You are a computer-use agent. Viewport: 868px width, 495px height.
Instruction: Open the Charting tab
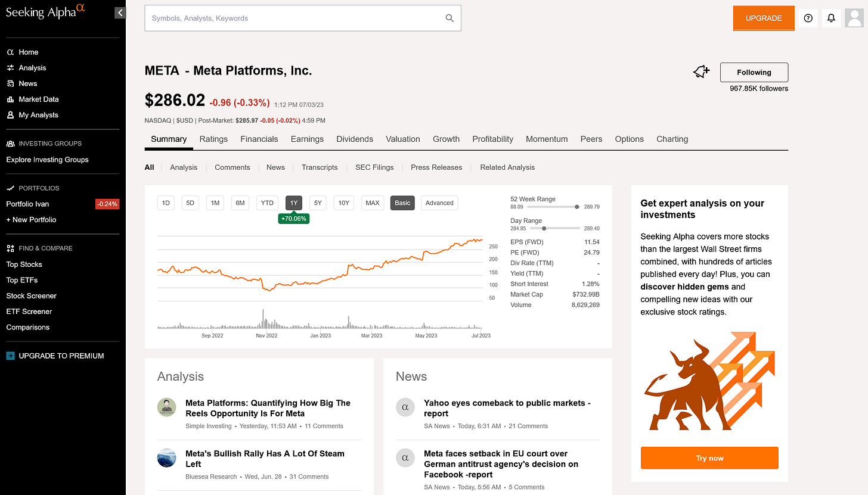point(672,139)
